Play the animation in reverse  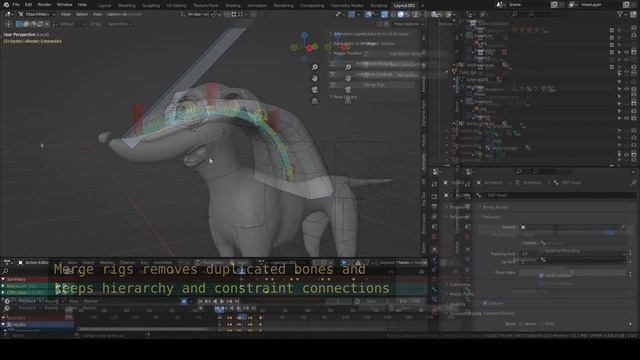215,301
